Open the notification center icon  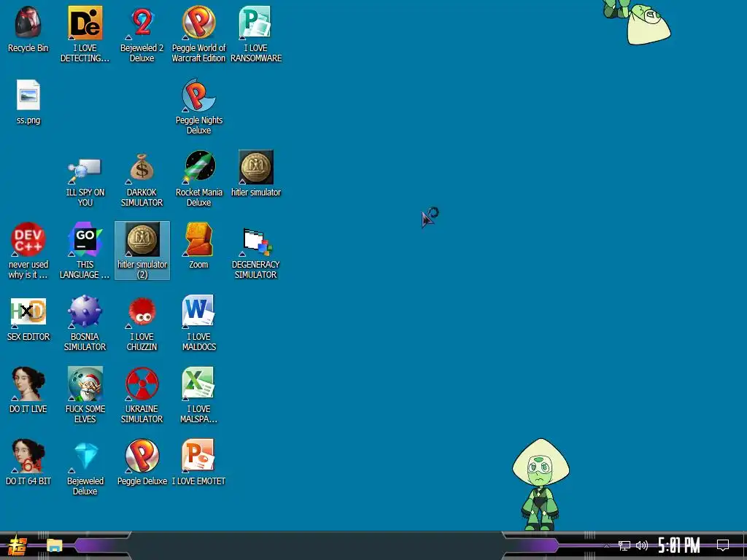723,545
